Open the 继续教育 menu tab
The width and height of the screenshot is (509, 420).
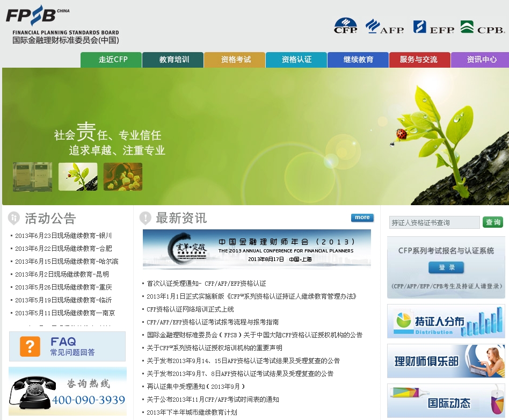click(x=358, y=60)
